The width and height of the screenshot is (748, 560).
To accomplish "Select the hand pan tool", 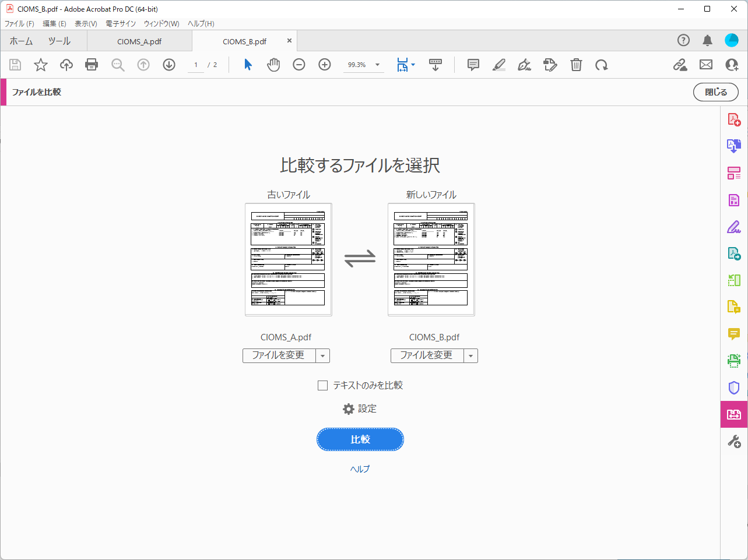I will [273, 65].
